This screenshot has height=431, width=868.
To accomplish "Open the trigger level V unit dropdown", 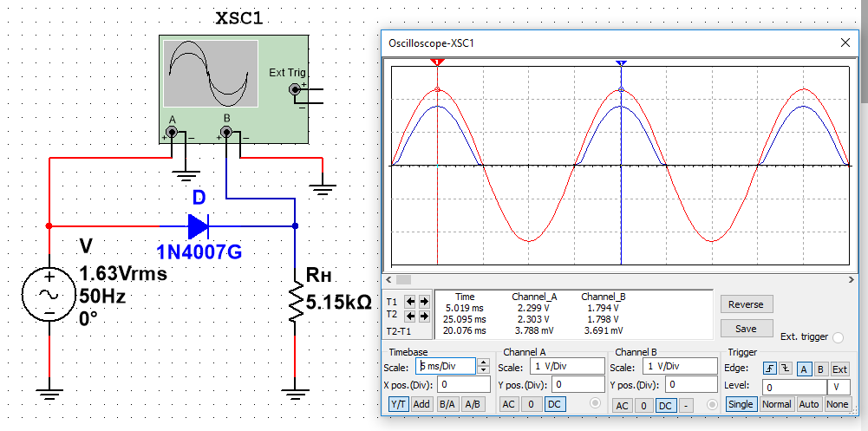I will point(839,387).
